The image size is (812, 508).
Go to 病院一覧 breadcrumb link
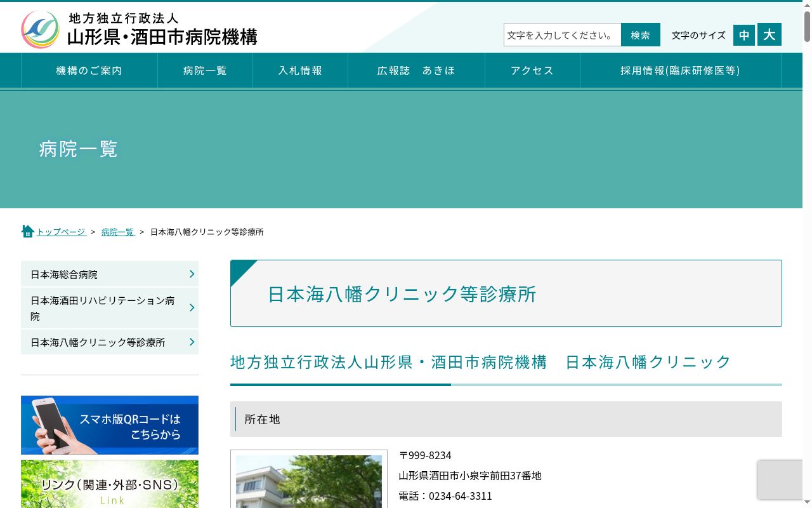[118, 232]
